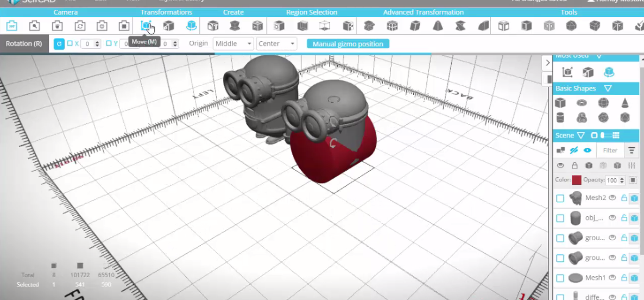This screenshot has width=644, height=300.
Task: Select the wireframe cube region selection icon
Action: click(x=325, y=26)
